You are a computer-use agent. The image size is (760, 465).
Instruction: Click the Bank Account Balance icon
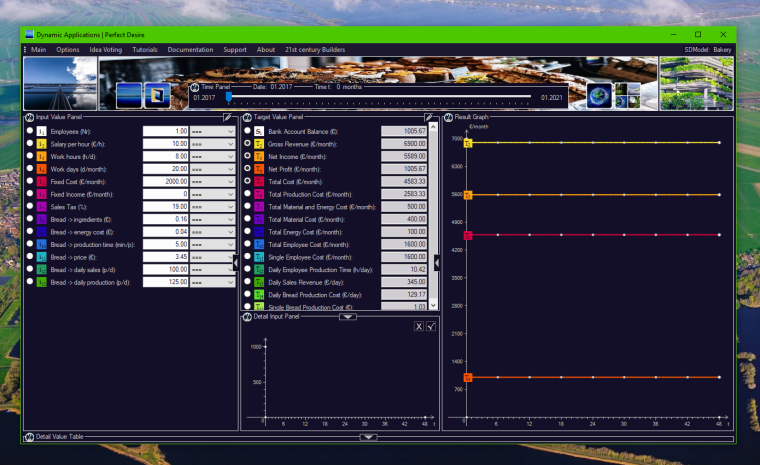258,131
